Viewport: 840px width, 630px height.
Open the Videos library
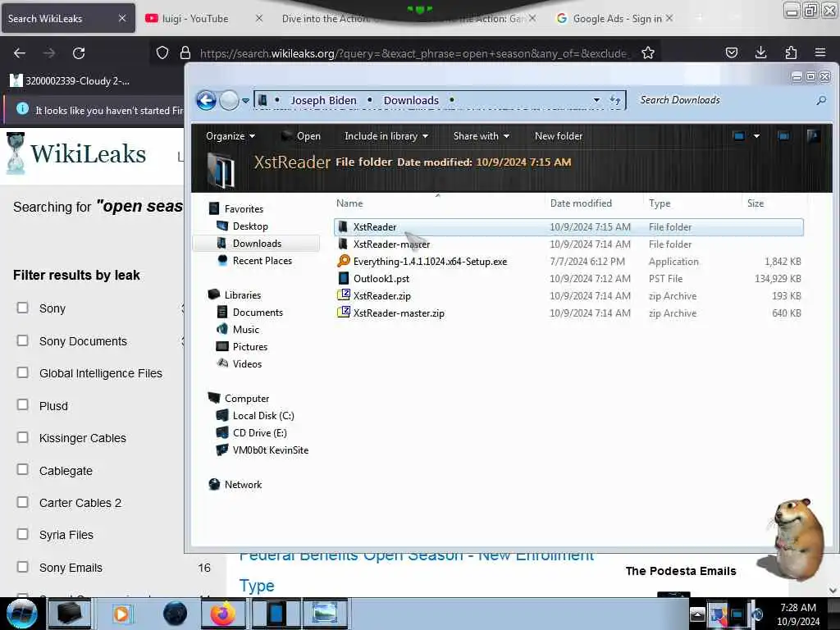coord(247,363)
